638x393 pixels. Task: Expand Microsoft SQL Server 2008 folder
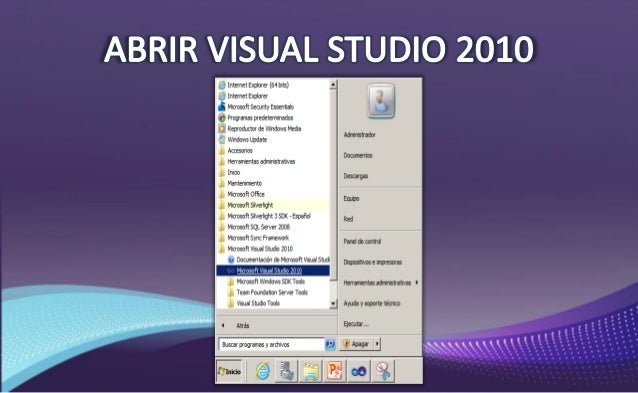pos(273,227)
